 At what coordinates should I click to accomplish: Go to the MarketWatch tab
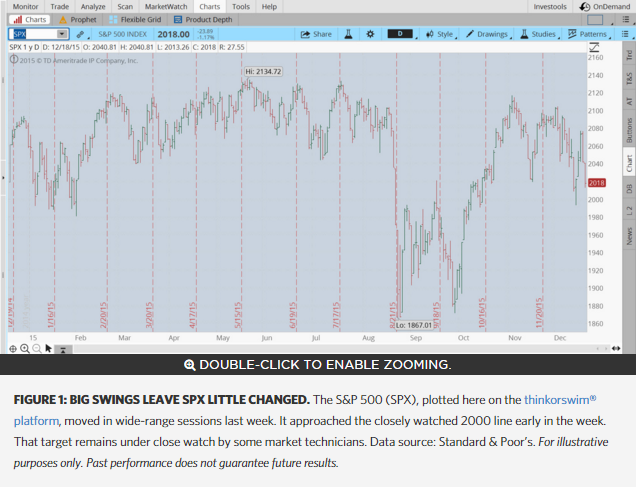[166, 7]
